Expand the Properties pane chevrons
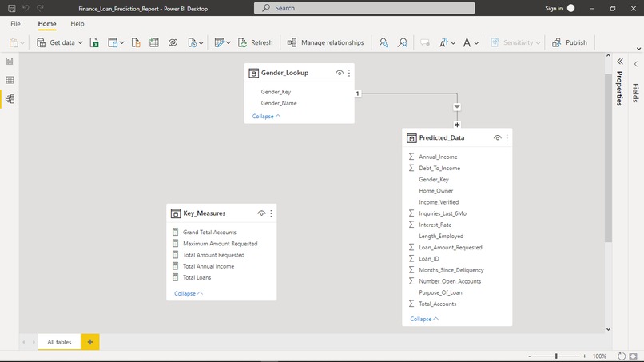Image resolution: width=644 pixels, height=362 pixels. (620, 62)
